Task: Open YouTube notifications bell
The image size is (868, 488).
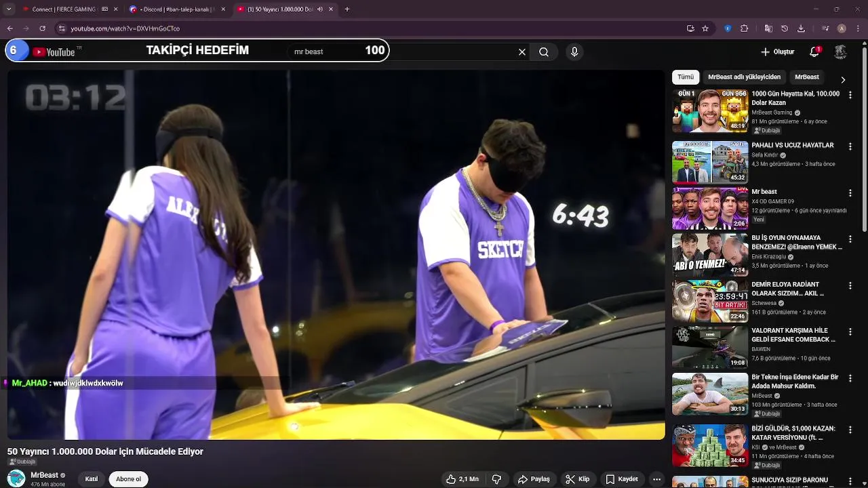Action: (814, 52)
